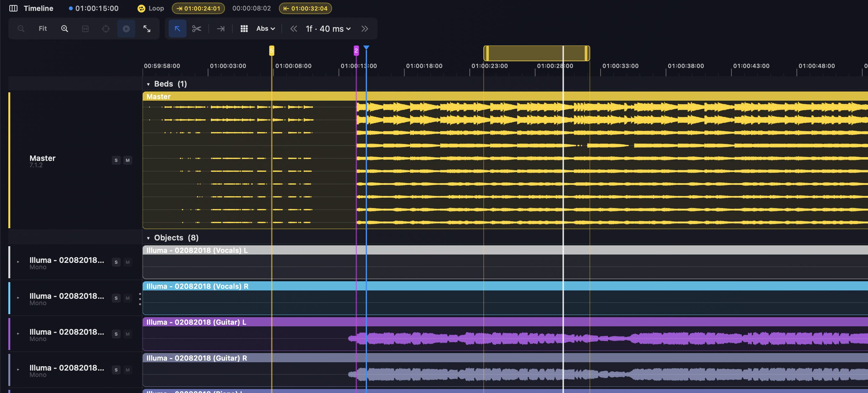Click the zoom in magnifier icon
This screenshot has height=393, width=868.
pyautogui.click(x=64, y=29)
